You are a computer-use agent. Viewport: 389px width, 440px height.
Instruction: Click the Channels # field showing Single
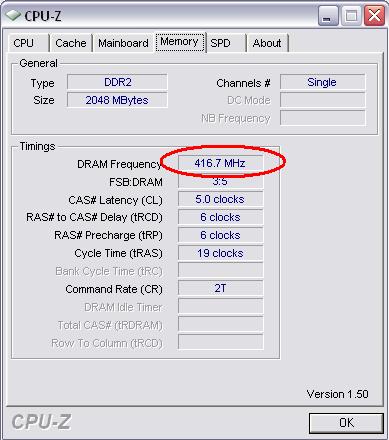pos(323,82)
